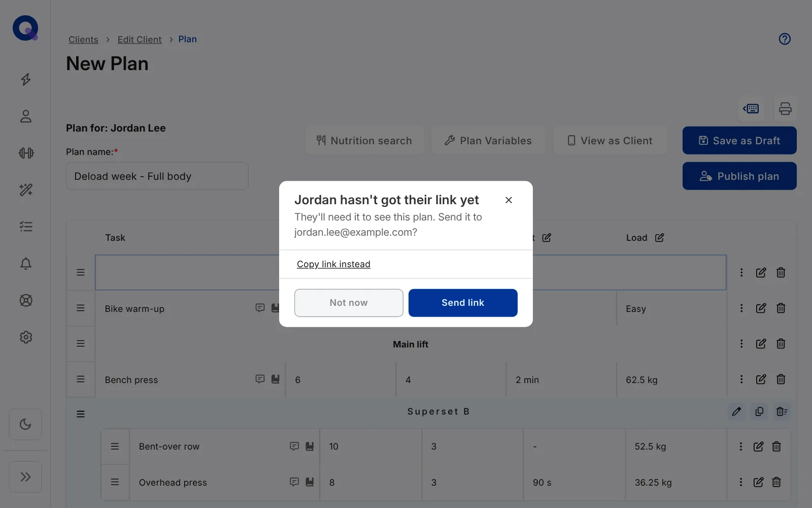This screenshot has width=812, height=508.
Task: Rename Superset B with pencil icon
Action: [x=736, y=412]
